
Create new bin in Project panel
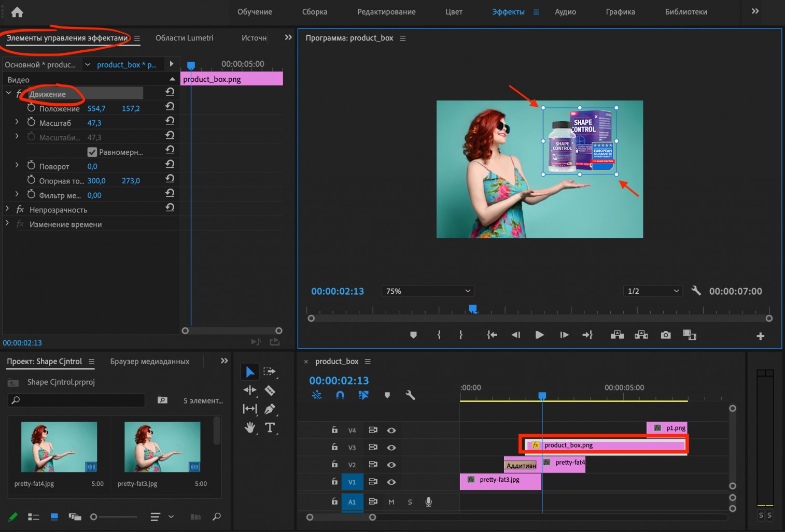click(x=162, y=400)
